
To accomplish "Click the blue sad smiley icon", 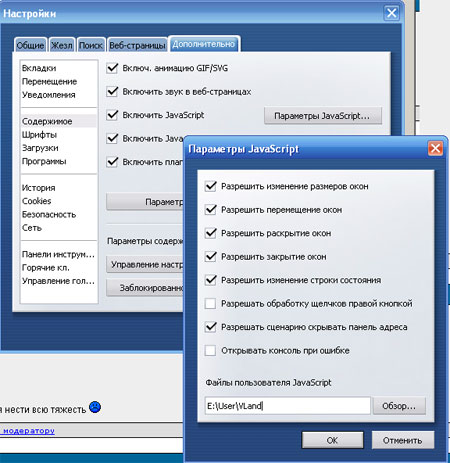I will coord(95,407).
